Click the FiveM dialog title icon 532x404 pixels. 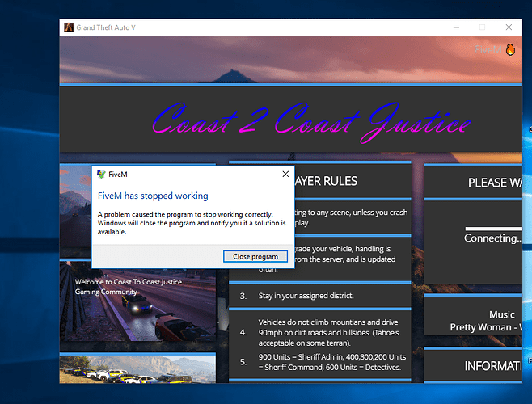[101, 175]
